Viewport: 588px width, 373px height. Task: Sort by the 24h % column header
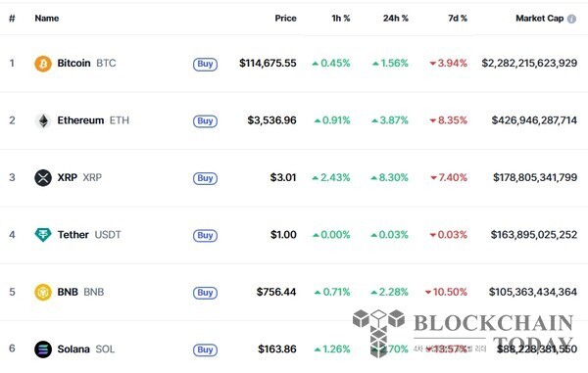click(x=395, y=19)
